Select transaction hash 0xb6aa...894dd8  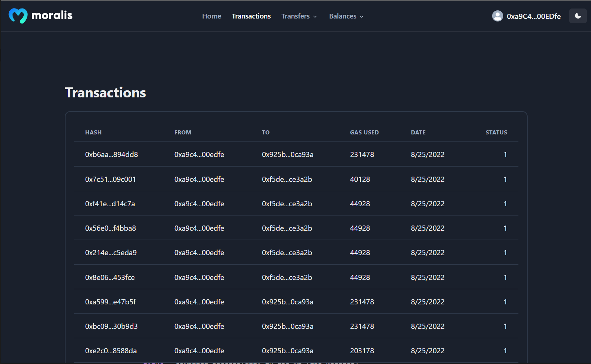pos(111,154)
